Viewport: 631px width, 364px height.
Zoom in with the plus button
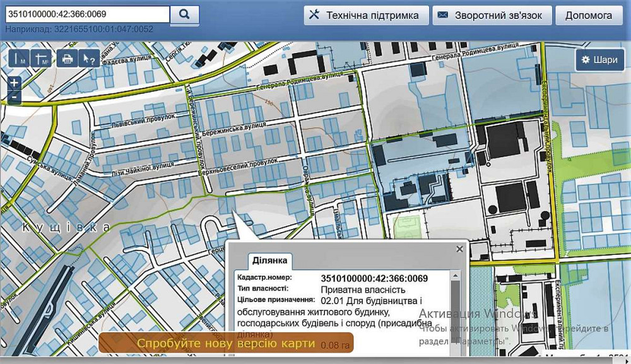tap(14, 83)
